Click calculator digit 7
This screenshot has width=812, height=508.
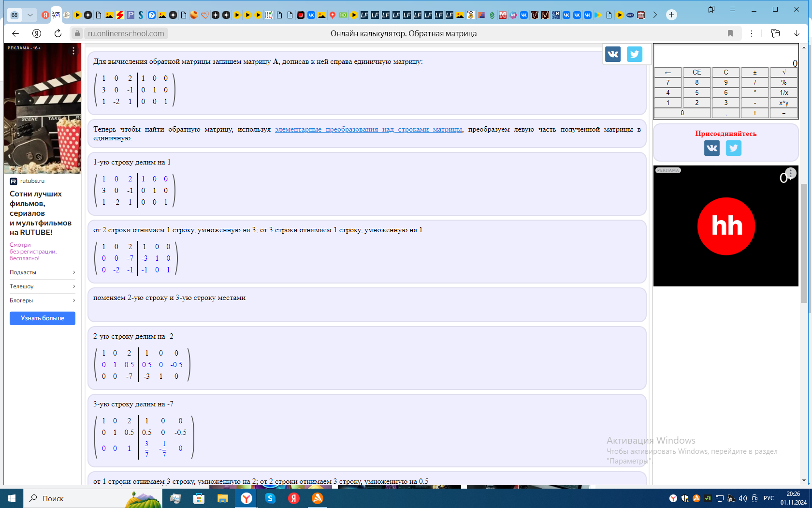[x=667, y=82]
